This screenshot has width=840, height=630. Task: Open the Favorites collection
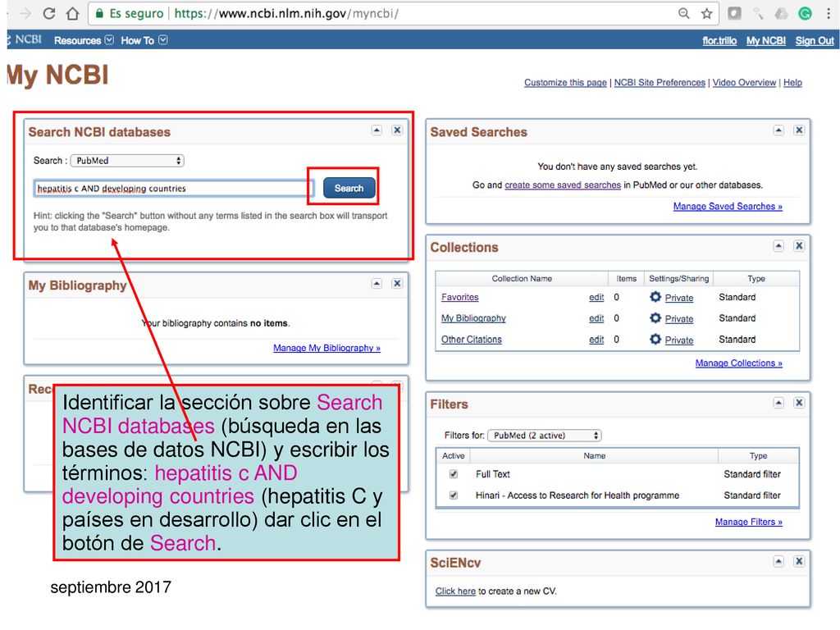click(x=459, y=297)
